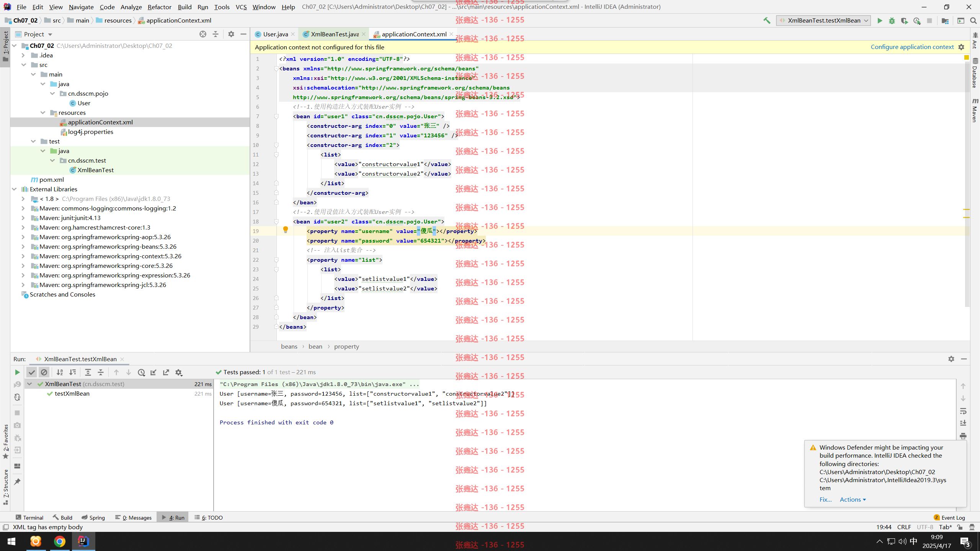
Task: Run XmlBeanTest.testXmlBean from the top toolbar
Action: click(x=880, y=21)
